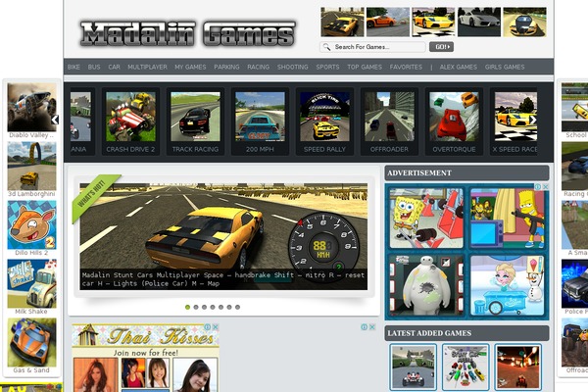Image resolution: width=588 pixels, height=392 pixels.
Task: Select the first green slider dot
Action: (x=187, y=307)
